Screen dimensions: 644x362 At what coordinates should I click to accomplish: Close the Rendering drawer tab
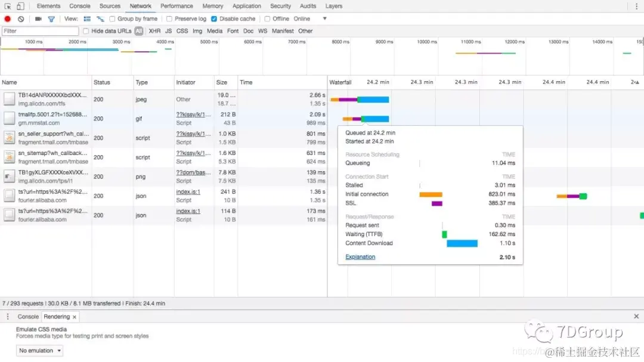(x=75, y=317)
